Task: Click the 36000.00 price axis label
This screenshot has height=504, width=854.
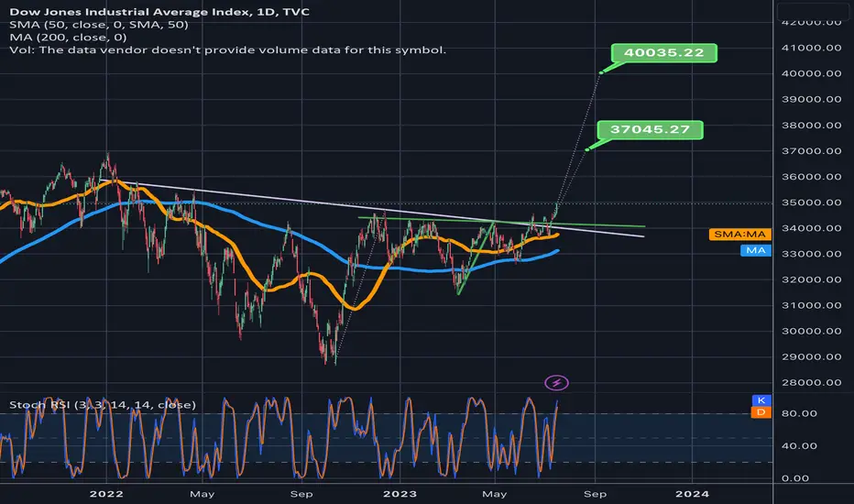Action: point(812,177)
